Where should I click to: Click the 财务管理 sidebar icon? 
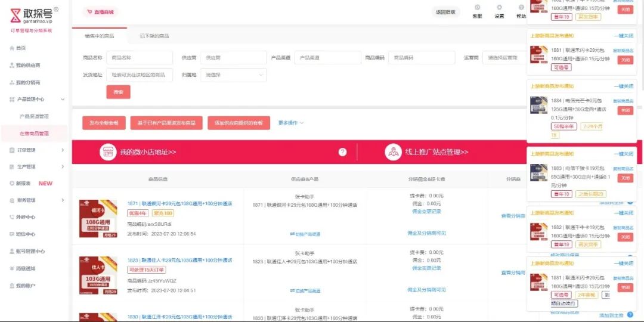[11, 200]
